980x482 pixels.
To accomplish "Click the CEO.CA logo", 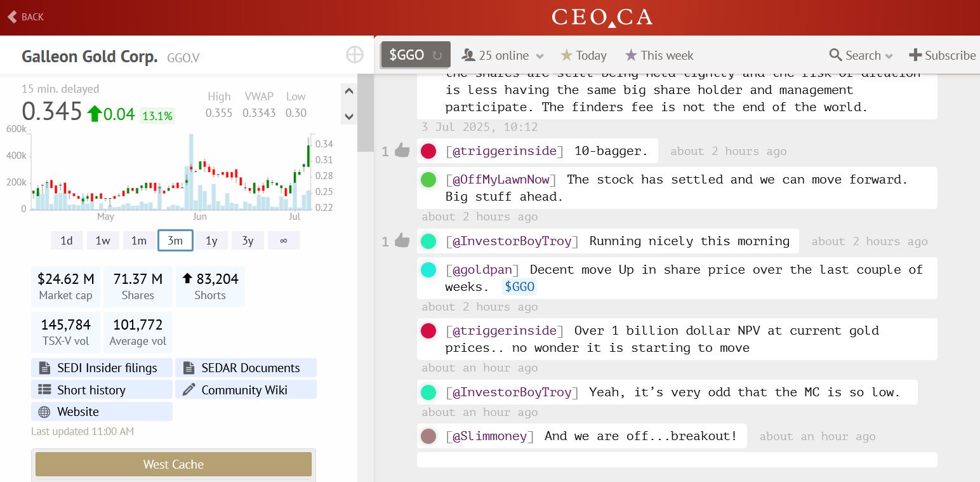I will coord(602,17).
